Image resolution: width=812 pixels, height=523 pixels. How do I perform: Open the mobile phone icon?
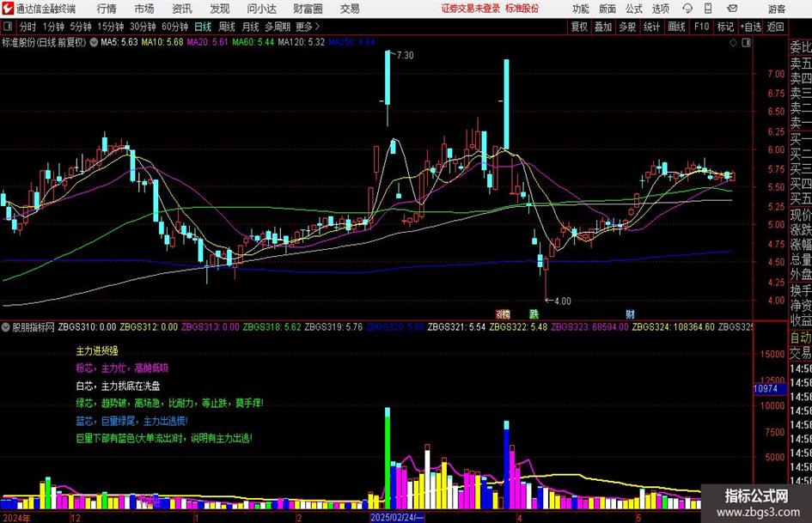[708, 9]
